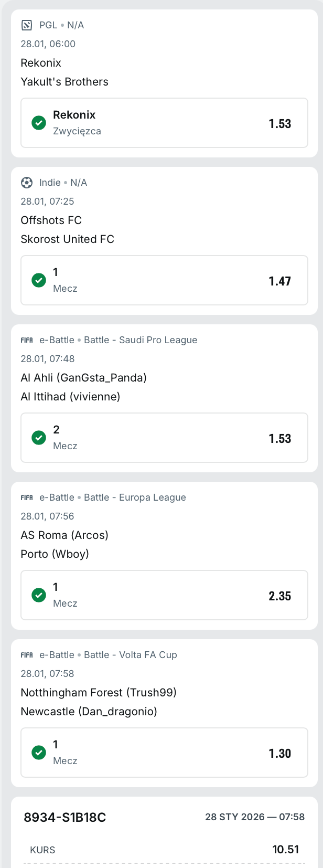323x868 pixels.
Task: Select the 2.35 odds value
Action: point(279,596)
